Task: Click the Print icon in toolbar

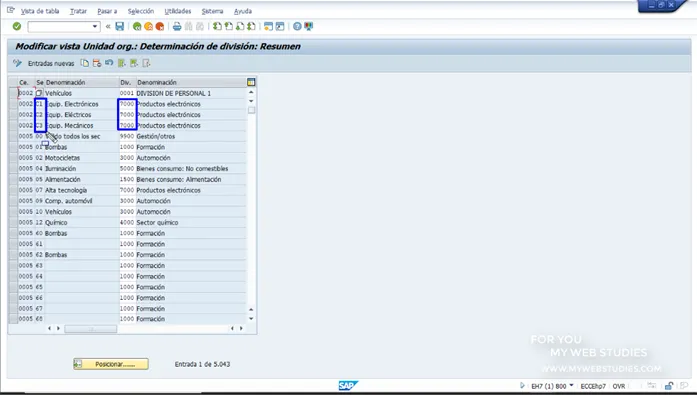Action: tap(177, 27)
